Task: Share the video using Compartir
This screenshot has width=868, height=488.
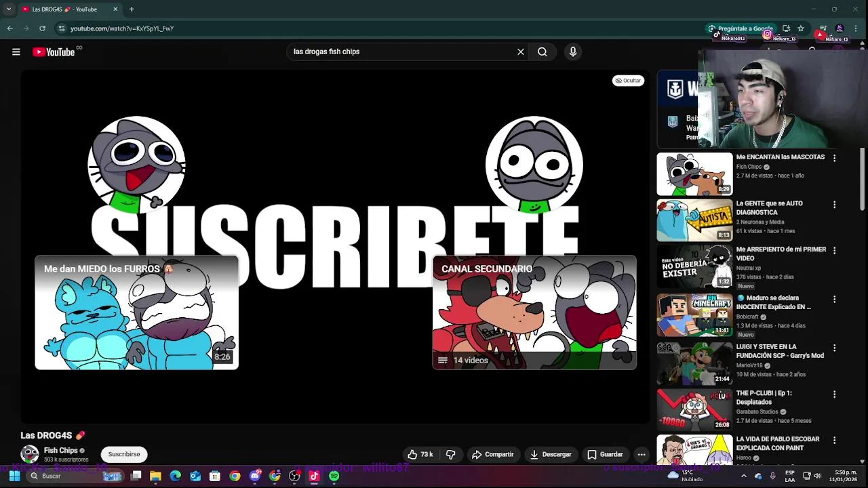Action: tap(493, 454)
